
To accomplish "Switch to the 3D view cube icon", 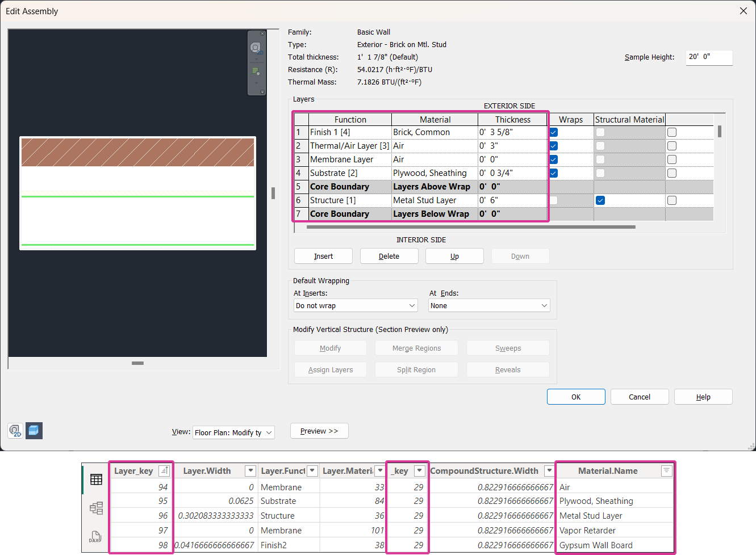I will (x=34, y=431).
